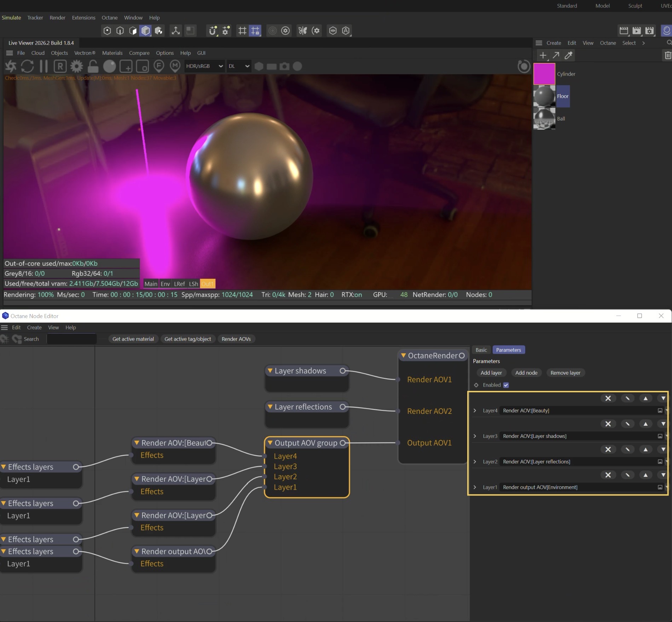Viewport: 672px width, 622px height.
Task: Click the Remove layer button
Action: click(565, 372)
